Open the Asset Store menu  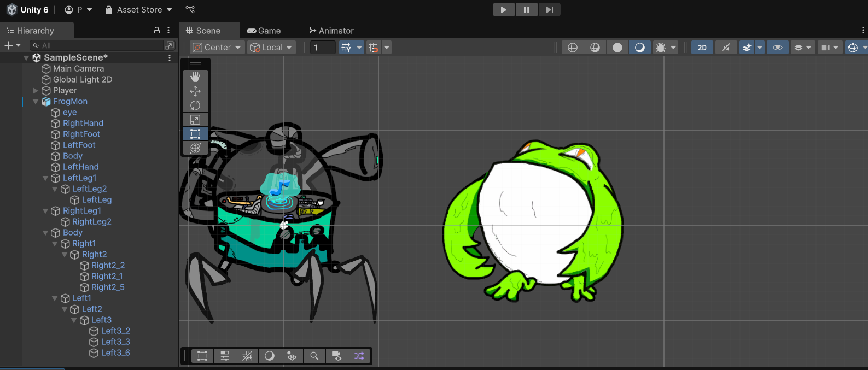click(138, 10)
